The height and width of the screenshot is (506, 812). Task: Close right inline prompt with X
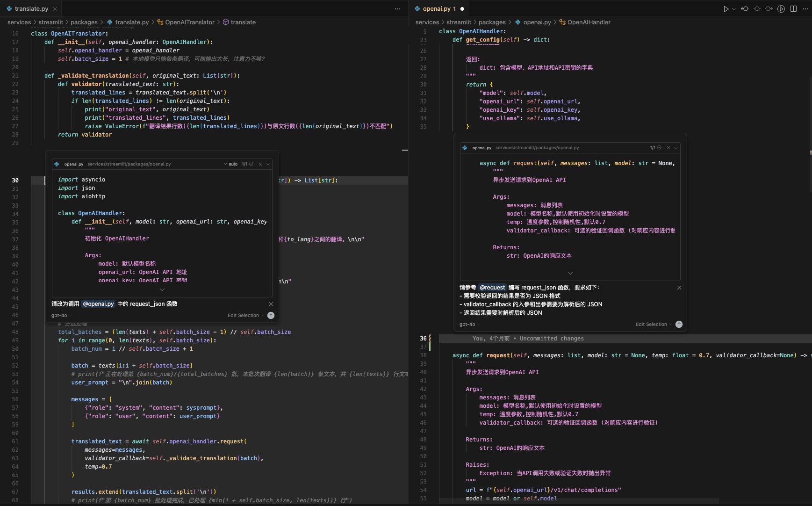(x=679, y=288)
